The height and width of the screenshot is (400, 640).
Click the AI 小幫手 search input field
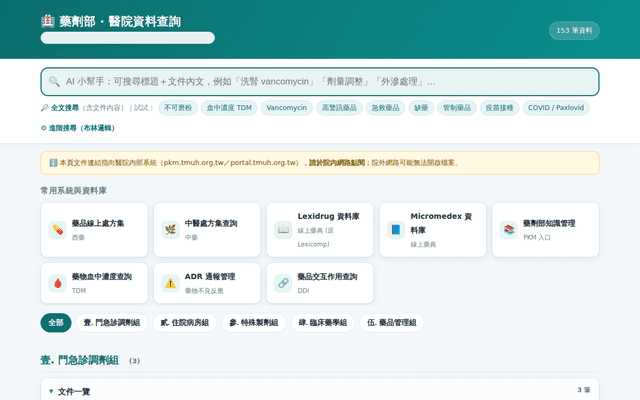coord(320,82)
